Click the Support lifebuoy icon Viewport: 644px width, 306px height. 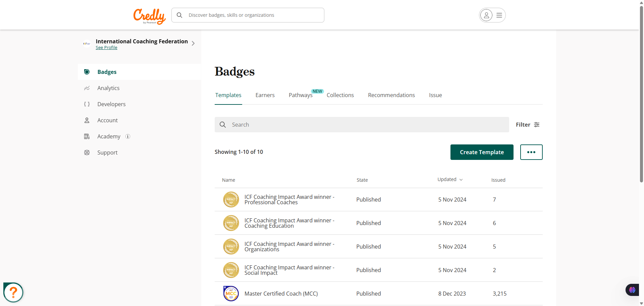point(87,152)
